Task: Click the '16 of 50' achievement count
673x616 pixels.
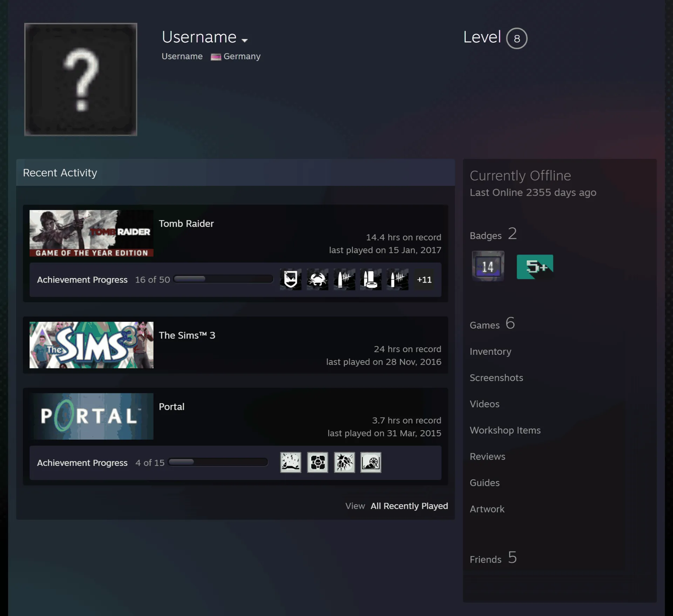Action: 152,280
